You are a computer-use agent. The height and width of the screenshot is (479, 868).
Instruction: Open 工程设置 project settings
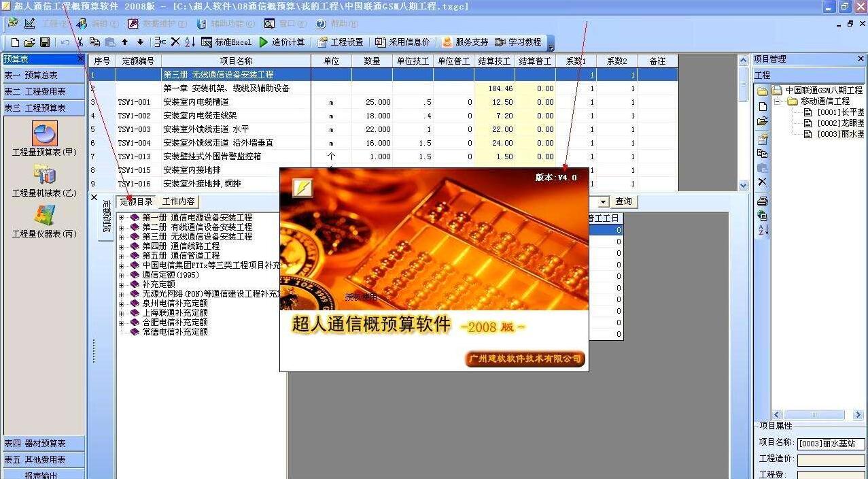coord(341,42)
